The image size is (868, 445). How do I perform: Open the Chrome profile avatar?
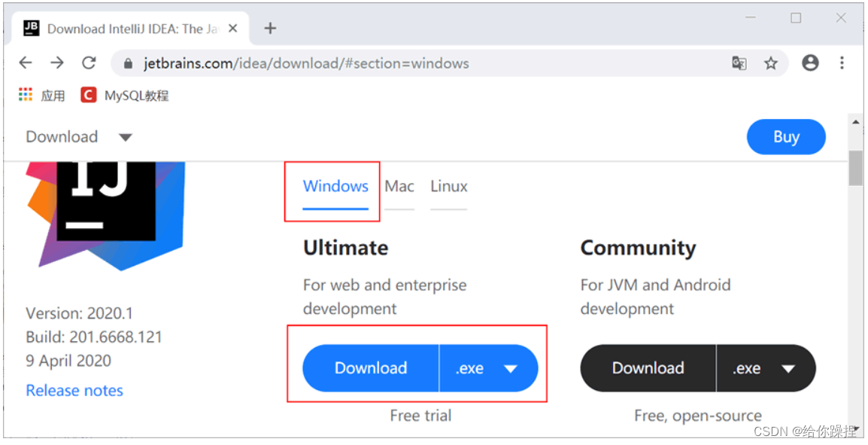(810, 62)
